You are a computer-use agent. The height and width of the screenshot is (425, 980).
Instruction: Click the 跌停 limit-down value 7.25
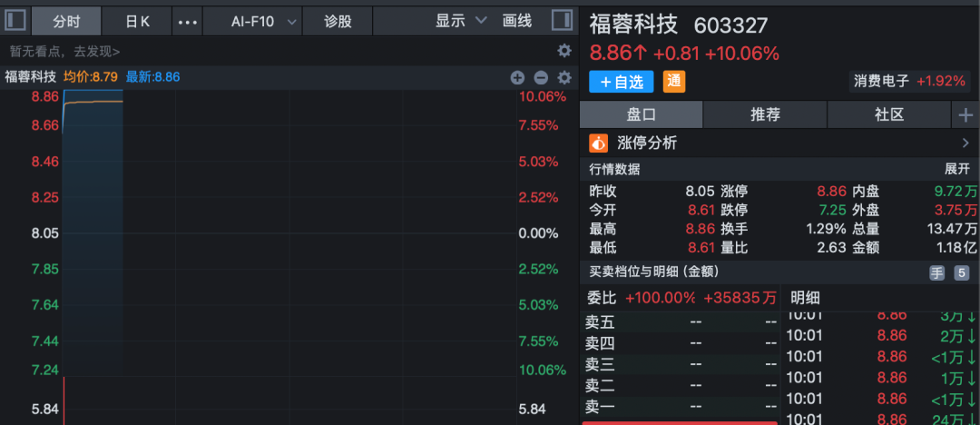coord(831,210)
